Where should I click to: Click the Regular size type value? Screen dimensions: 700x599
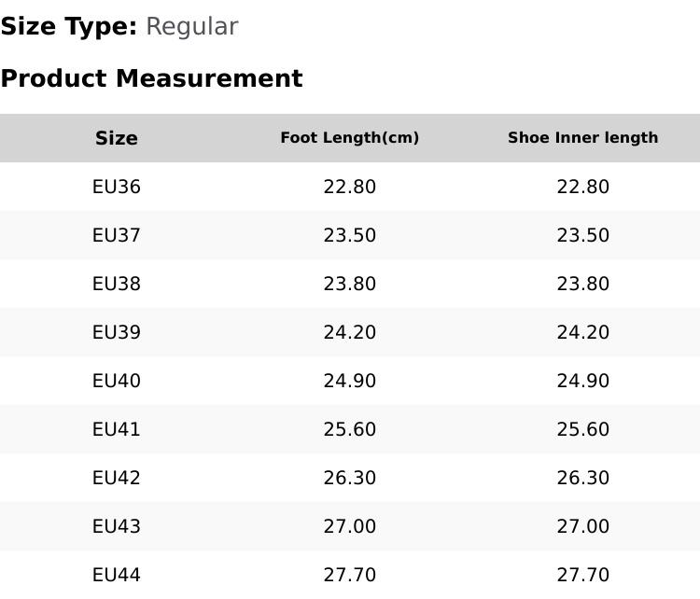click(x=192, y=27)
